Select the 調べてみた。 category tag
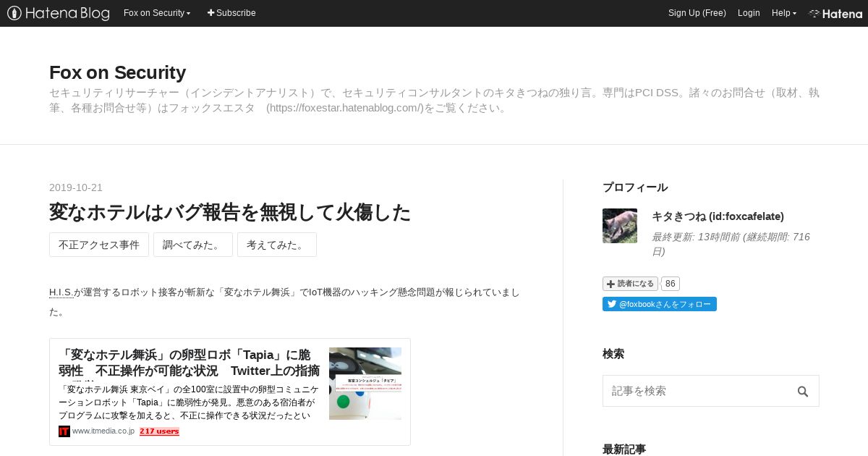Image resolution: width=868 pixels, height=456 pixels. tap(193, 245)
